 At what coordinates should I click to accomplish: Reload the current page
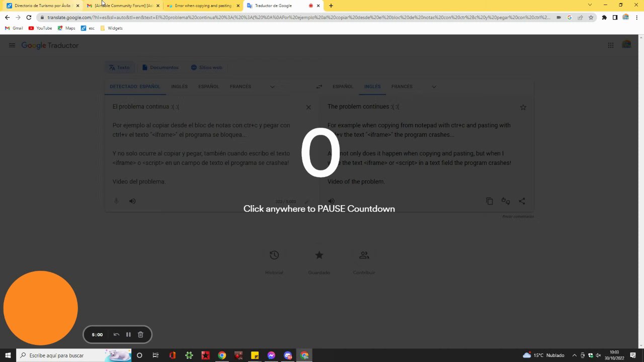point(29,17)
